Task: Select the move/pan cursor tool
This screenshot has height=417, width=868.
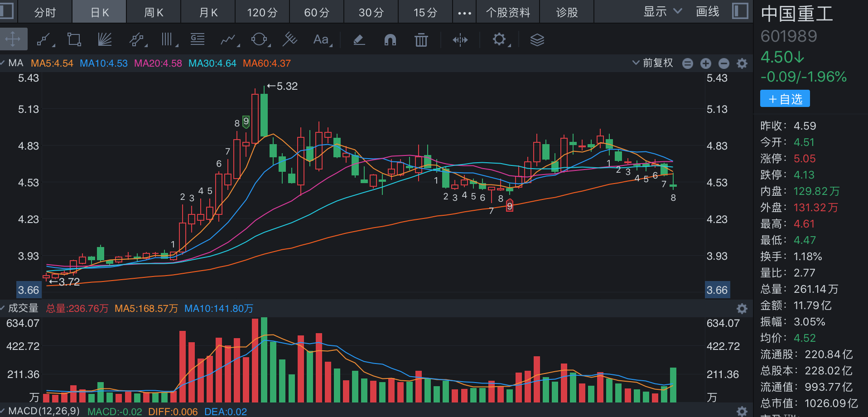Action: 13,39
